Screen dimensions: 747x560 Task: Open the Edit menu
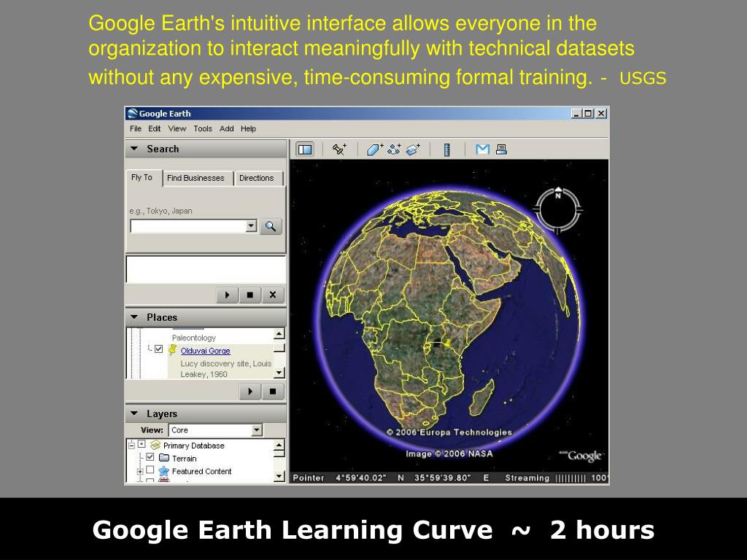[155, 128]
